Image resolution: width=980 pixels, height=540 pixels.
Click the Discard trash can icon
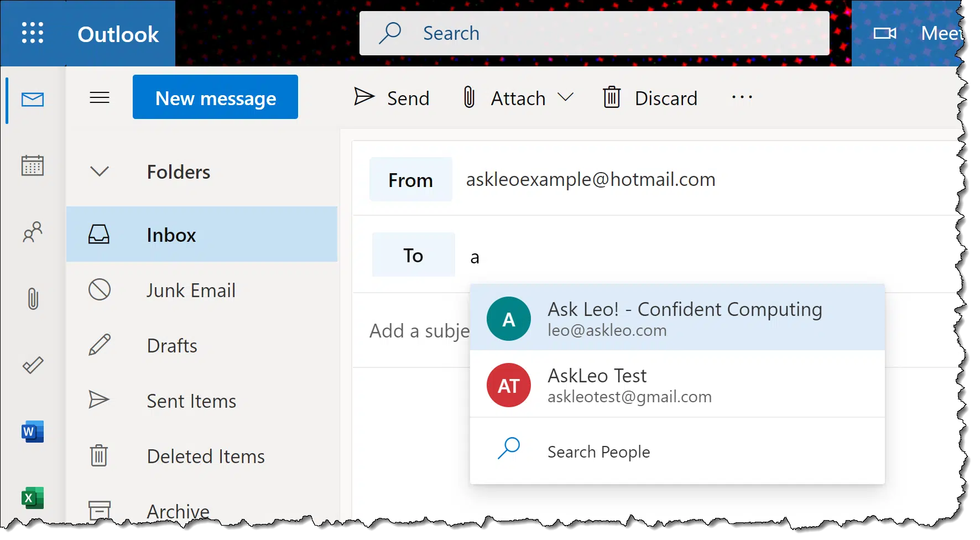pos(612,97)
